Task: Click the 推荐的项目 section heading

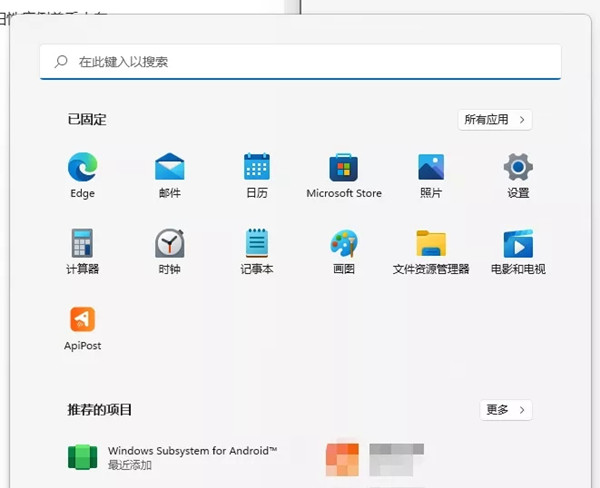Action: [99, 410]
